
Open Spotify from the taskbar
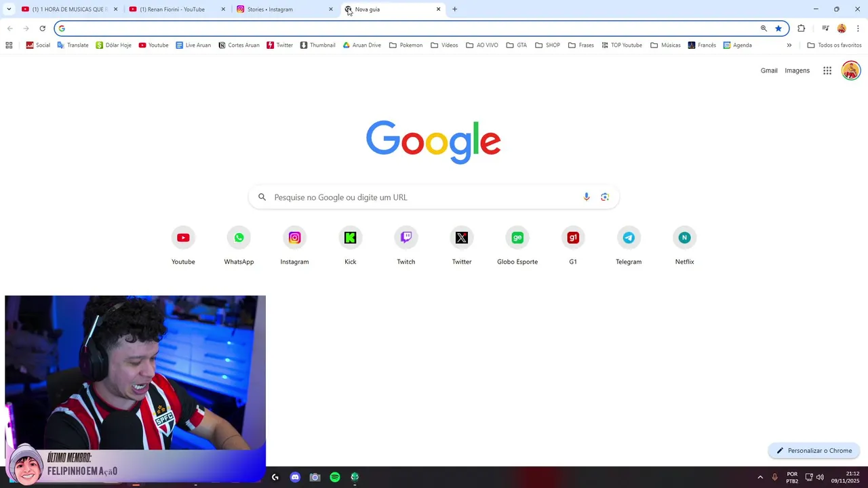[335, 477]
